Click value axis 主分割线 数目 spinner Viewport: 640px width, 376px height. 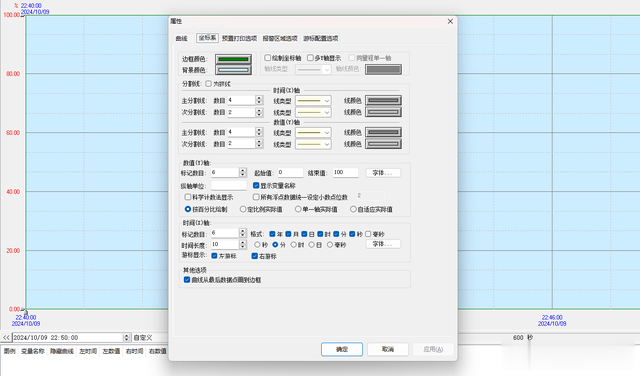coord(259,132)
